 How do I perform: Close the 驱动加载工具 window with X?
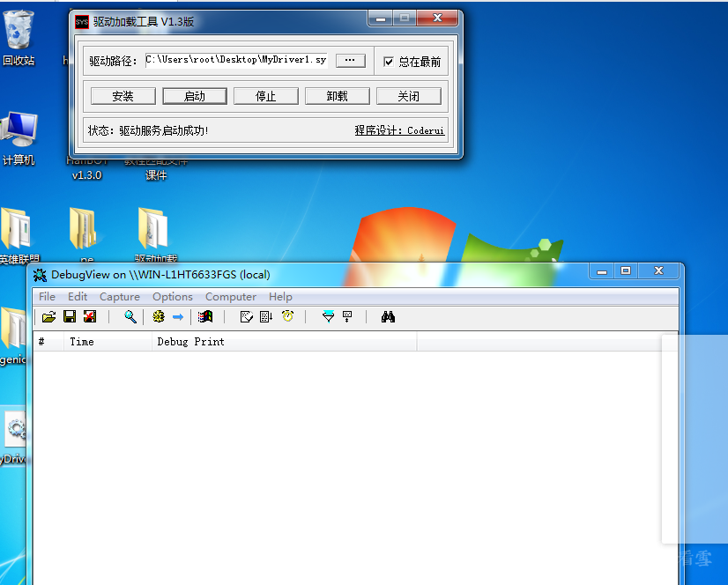pos(437,19)
